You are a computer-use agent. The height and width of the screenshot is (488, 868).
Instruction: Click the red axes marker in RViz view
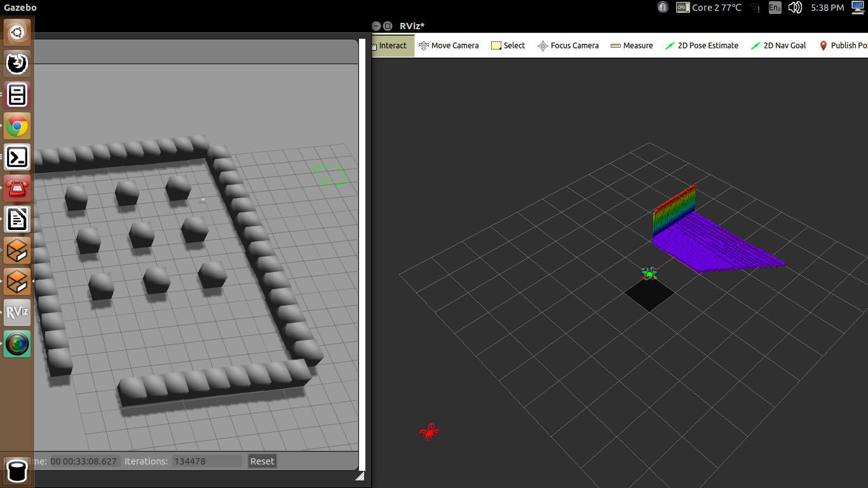(x=430, y=432)
